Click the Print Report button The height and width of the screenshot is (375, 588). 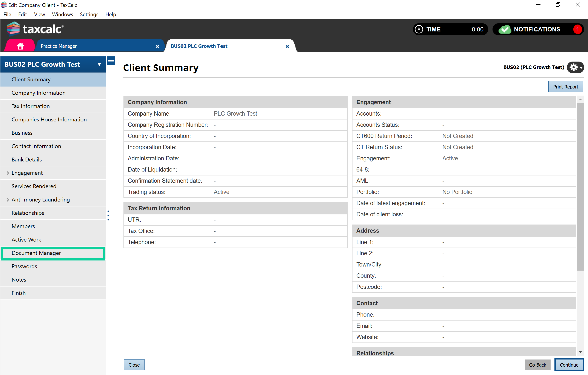pyautogui.click(x=566, y=87)
